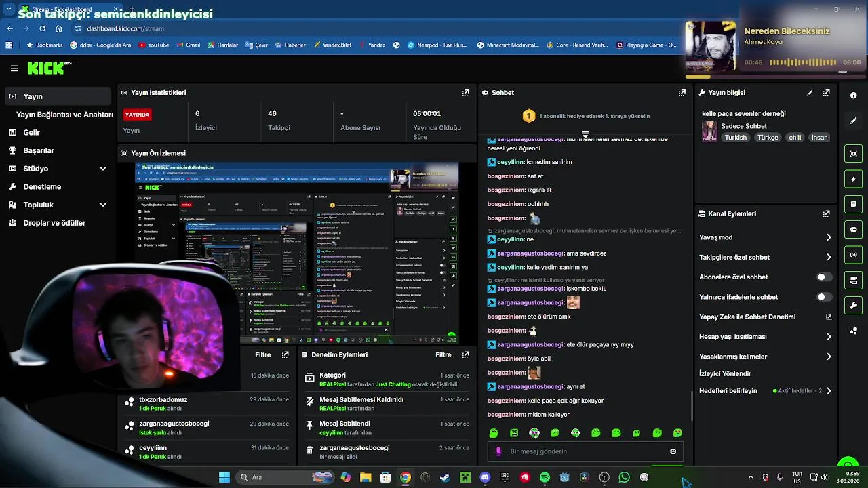Click the Kick logo
The height and width of the screenshot is (488, 868).
pos(47,68)
